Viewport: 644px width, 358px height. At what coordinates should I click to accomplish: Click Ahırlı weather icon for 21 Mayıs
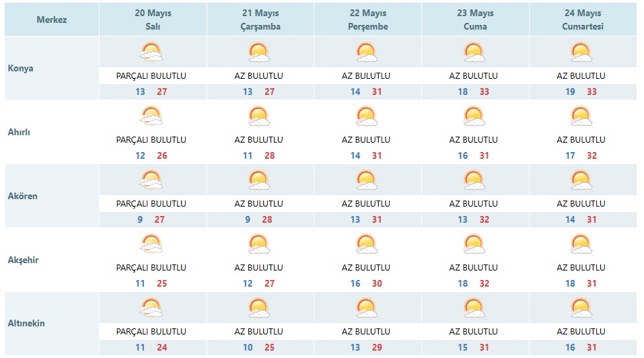click(x=259, y=117)
